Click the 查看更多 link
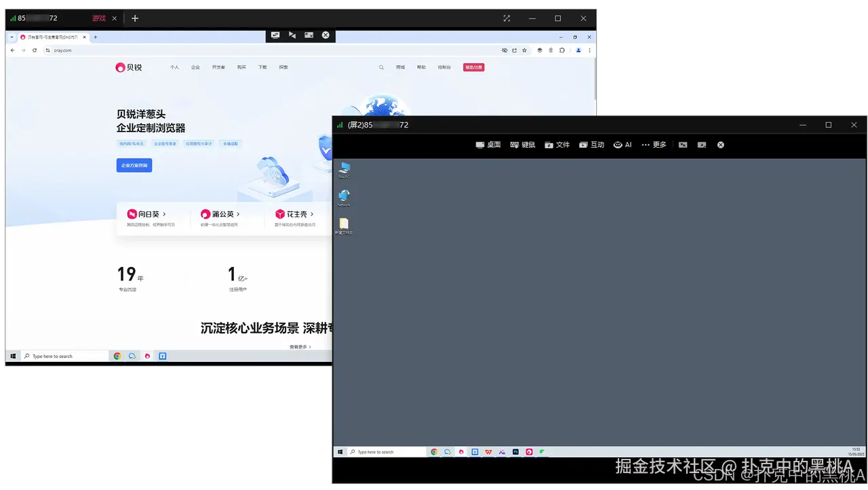868x490 pixels. coord(300,346)
